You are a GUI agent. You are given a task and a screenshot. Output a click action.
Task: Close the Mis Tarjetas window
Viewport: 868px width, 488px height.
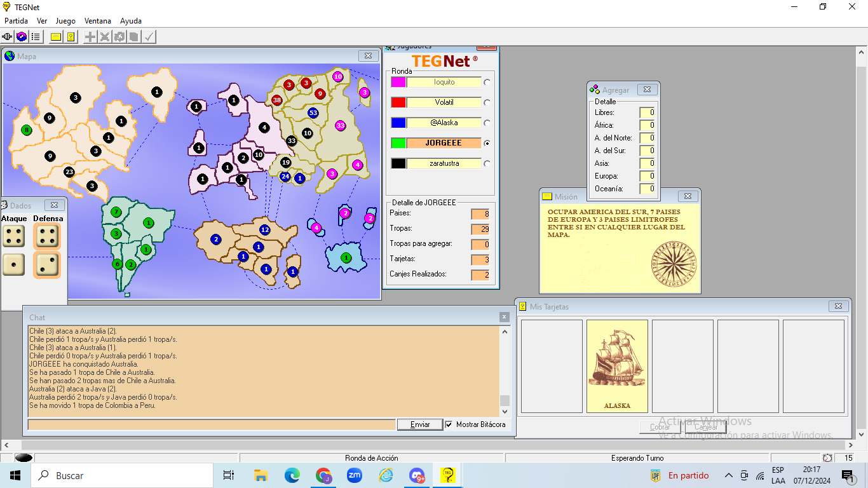coord(839,306)
